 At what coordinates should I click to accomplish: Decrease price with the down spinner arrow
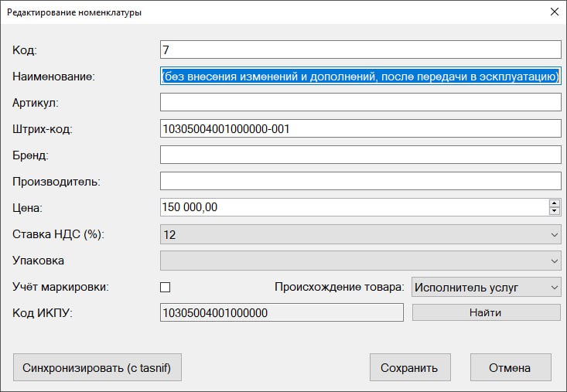[554, 211]
